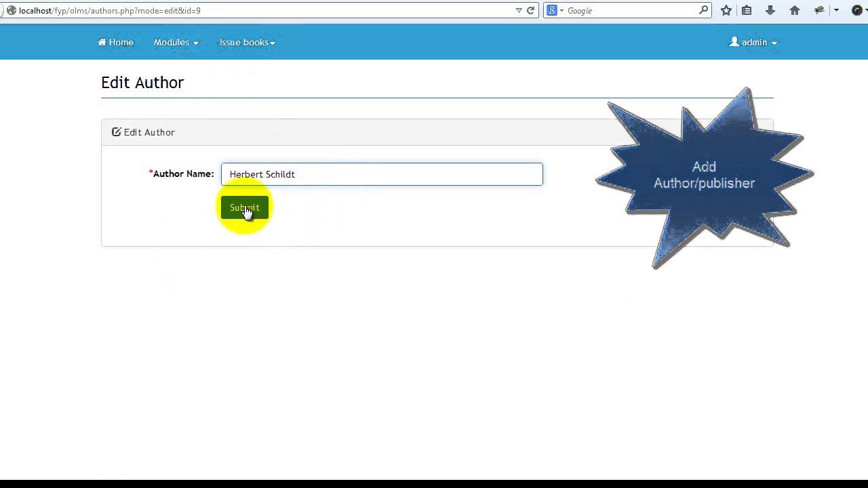Expand the Modules dropdown menu
Viewport: 868px width, 488px height.
tap(176, 42)
